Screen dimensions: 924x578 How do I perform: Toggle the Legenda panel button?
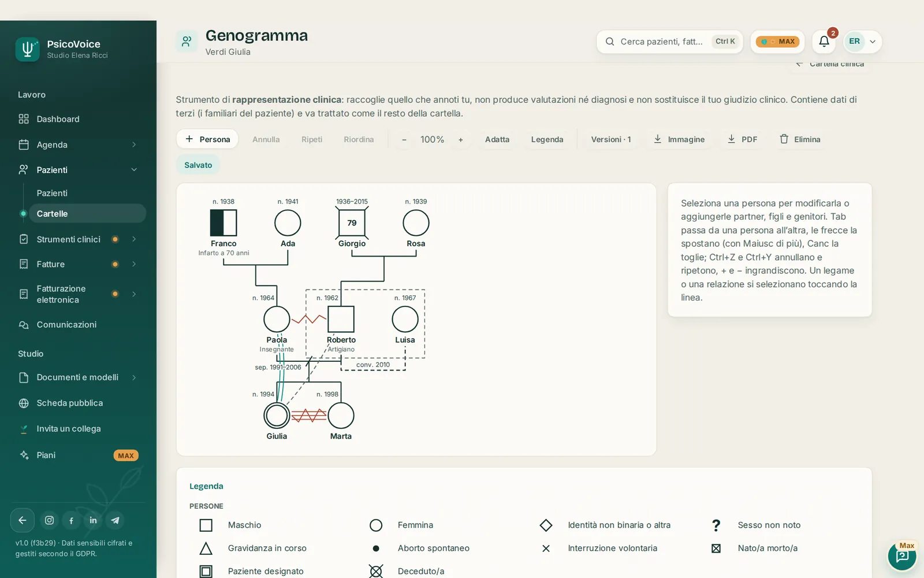[547, 140]
